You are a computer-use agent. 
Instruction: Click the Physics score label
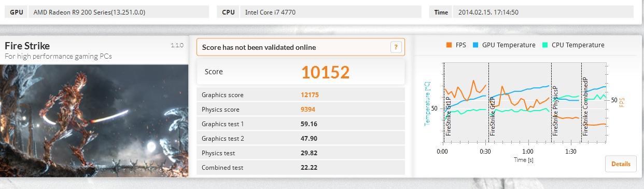pos(220,110)
